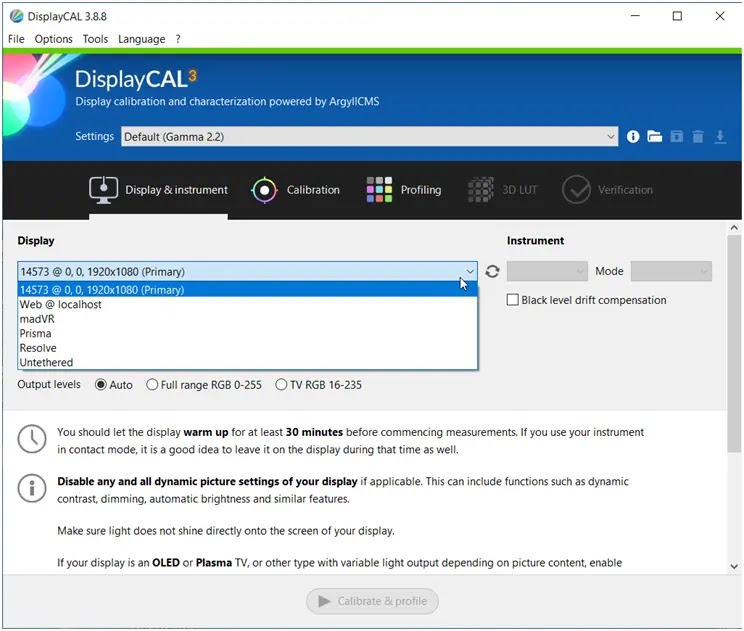Click the scrollbar up arrow
The image size is (744, 631).
734,228
